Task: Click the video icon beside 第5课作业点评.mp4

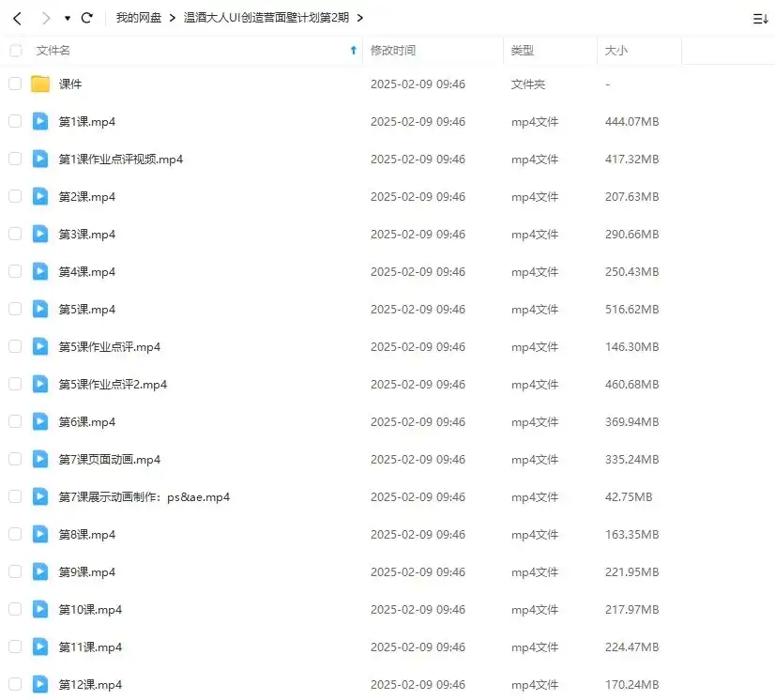Action: [39, 346]
